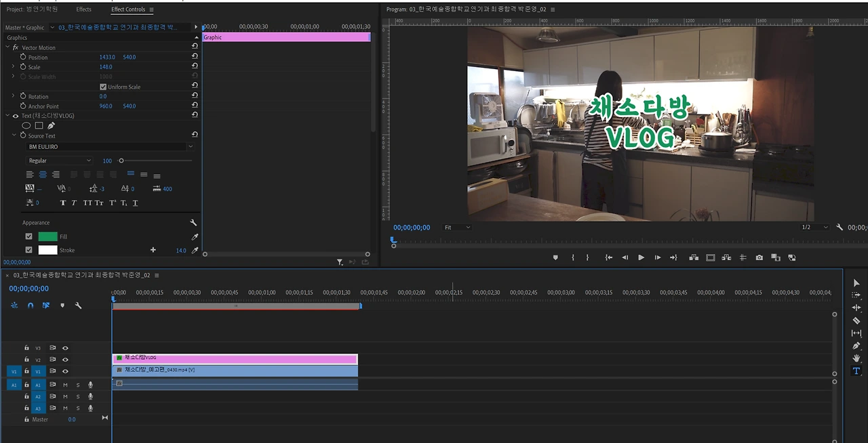Select the Razor tool
Viewport: 868px width, 443px height.
point(856,320)
